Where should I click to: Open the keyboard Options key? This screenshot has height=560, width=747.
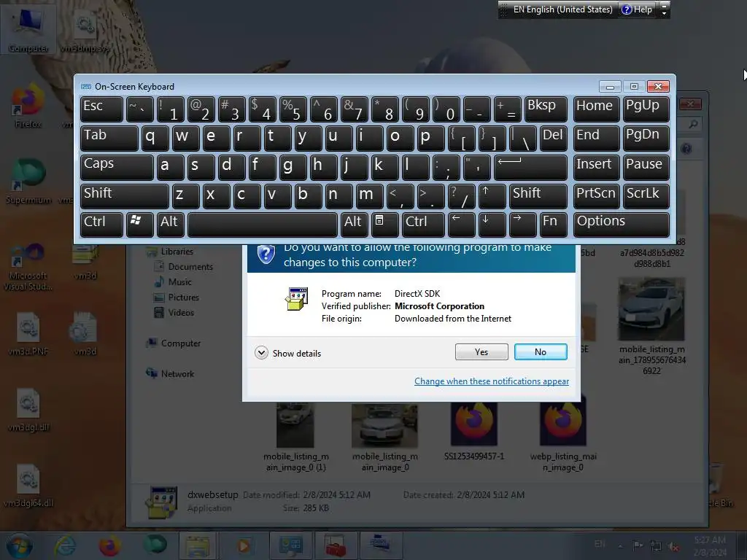pos(622,225)
